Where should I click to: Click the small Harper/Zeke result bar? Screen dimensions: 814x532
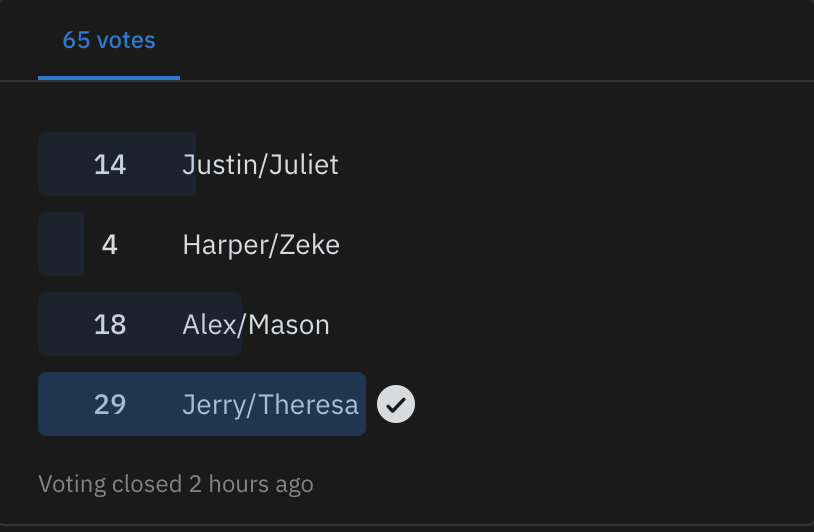(61, 244)
